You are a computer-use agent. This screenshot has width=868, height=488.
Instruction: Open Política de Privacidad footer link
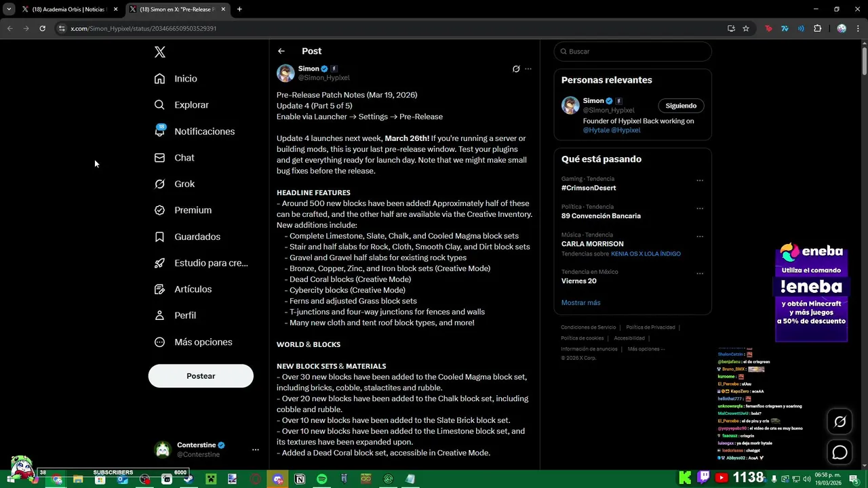[x=650, y=327]
